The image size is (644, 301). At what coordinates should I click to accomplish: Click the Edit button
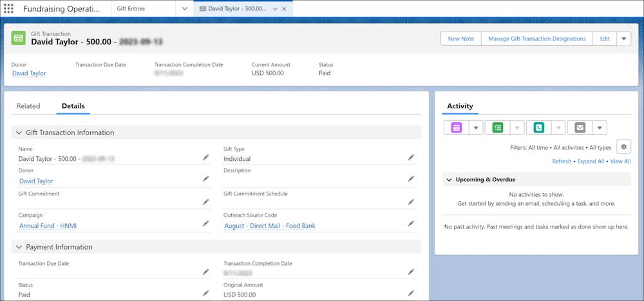tap(605, 39)
